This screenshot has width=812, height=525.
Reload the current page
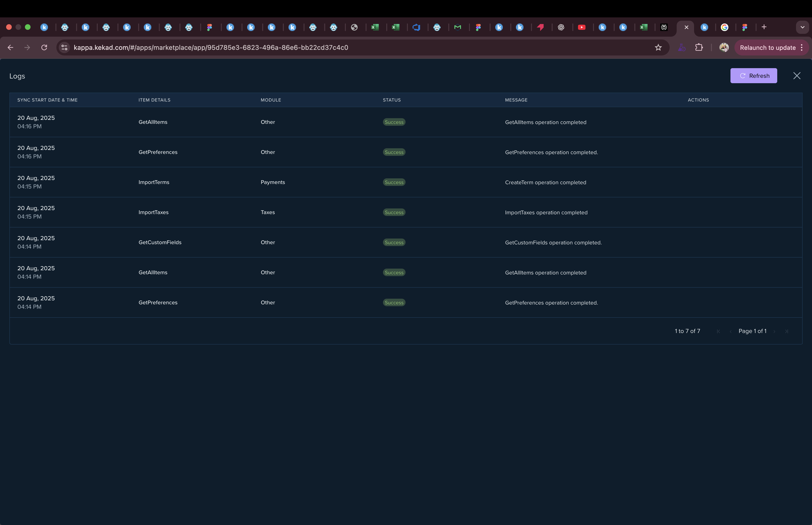click(x=44, y=48)
